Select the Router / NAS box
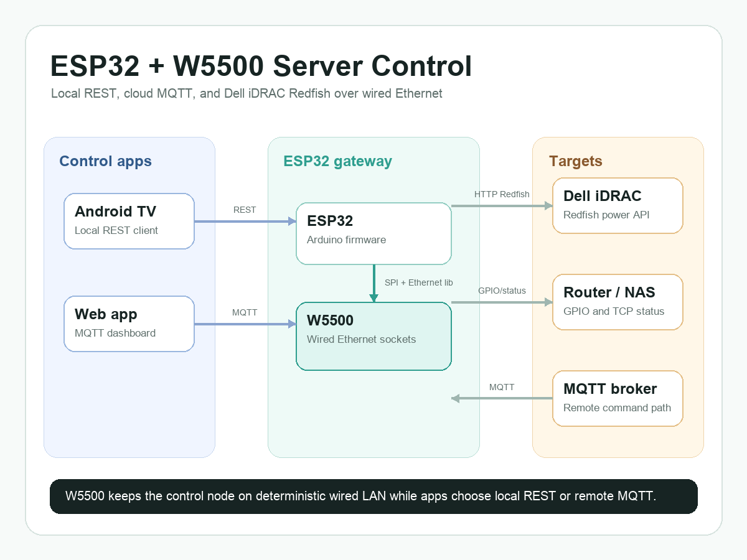Screen dimensions: 747x560 tap(618, 302)
